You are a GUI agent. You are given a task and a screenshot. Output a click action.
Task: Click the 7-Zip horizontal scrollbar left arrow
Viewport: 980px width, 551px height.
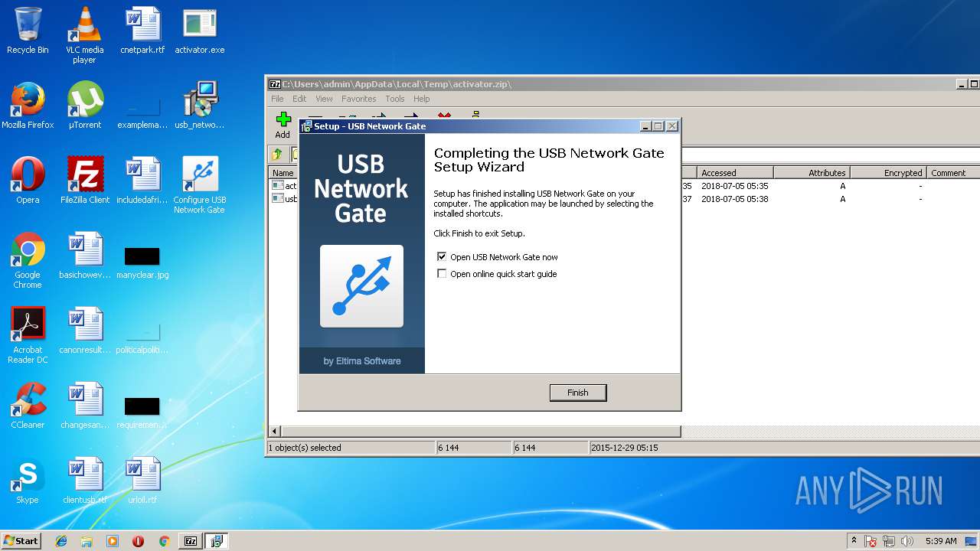(x=275, y=432)
